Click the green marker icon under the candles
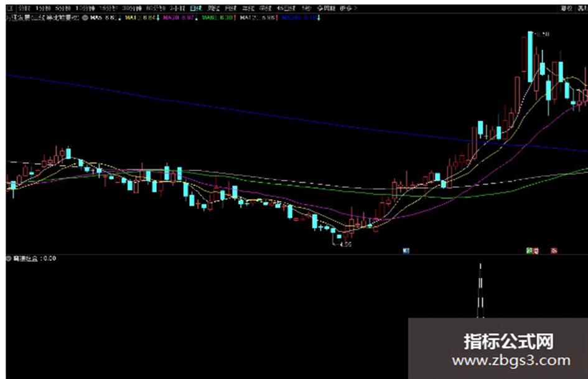588x379 pixels. tap(530, 251)
